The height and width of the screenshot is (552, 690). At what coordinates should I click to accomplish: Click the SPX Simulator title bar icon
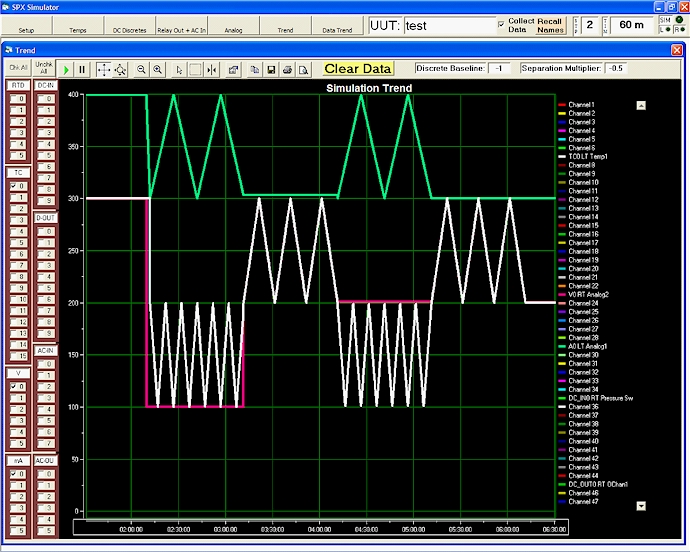(6, 7)
